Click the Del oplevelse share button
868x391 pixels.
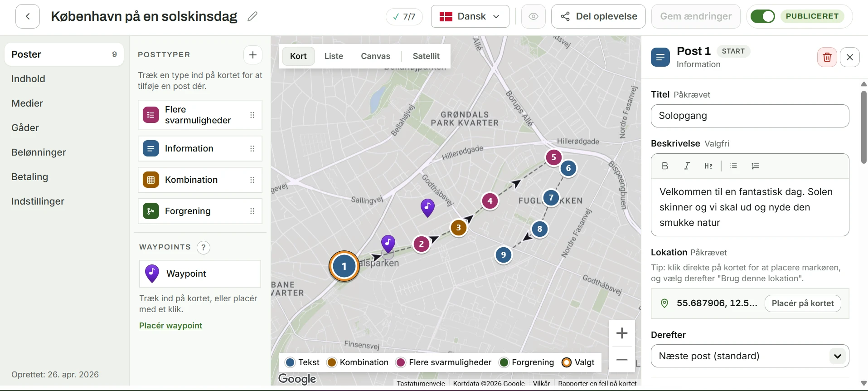tap(598, 16)
